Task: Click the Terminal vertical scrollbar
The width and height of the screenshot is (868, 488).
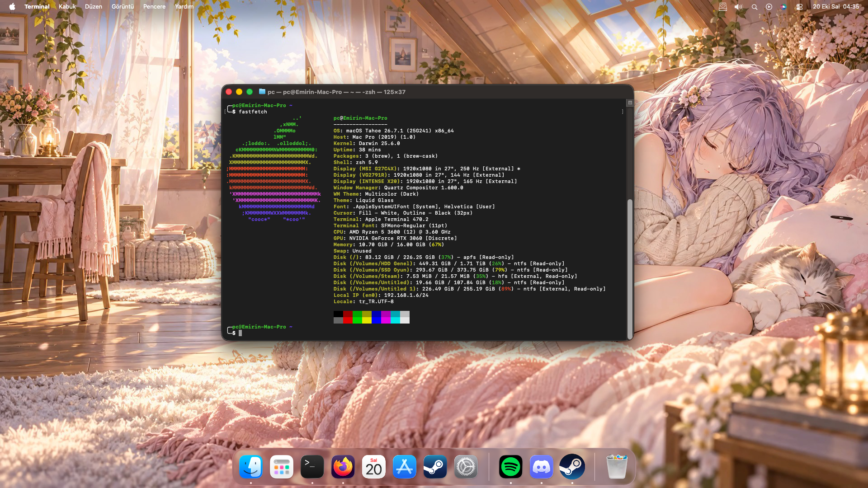Action: pos(630,269)
